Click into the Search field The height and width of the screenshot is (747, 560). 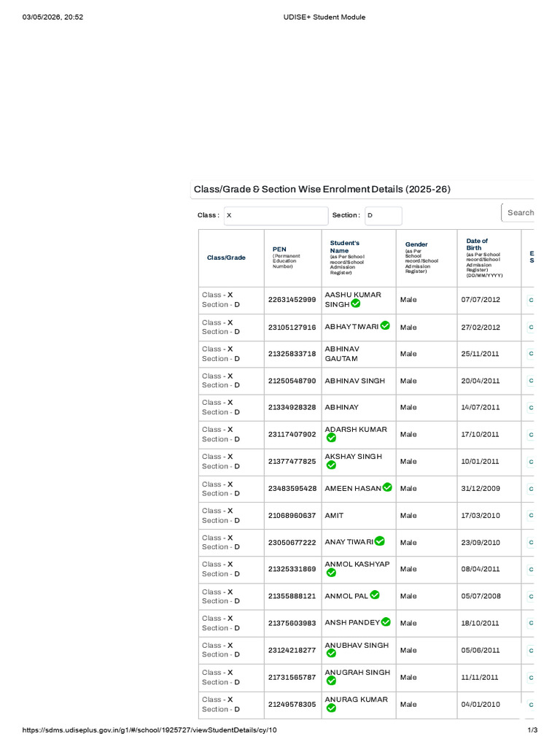pos(518,212)
